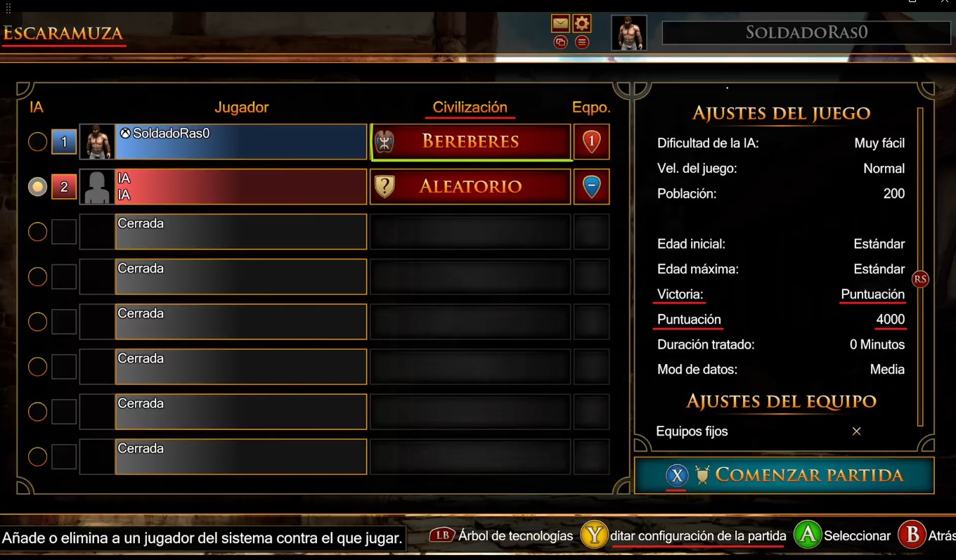
Task: Enable IA on the first Cerrada slot
Action: coord(37,232)
